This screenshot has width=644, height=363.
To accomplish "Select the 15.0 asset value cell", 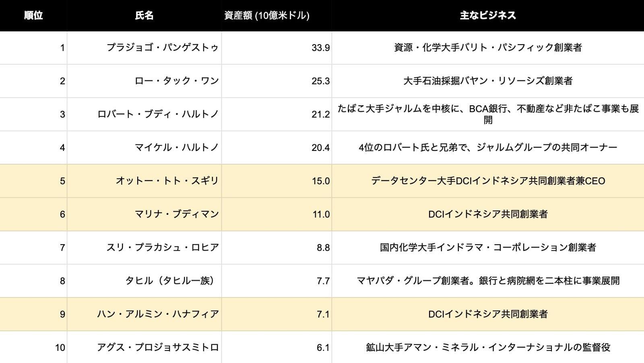I will pos(320,181).
